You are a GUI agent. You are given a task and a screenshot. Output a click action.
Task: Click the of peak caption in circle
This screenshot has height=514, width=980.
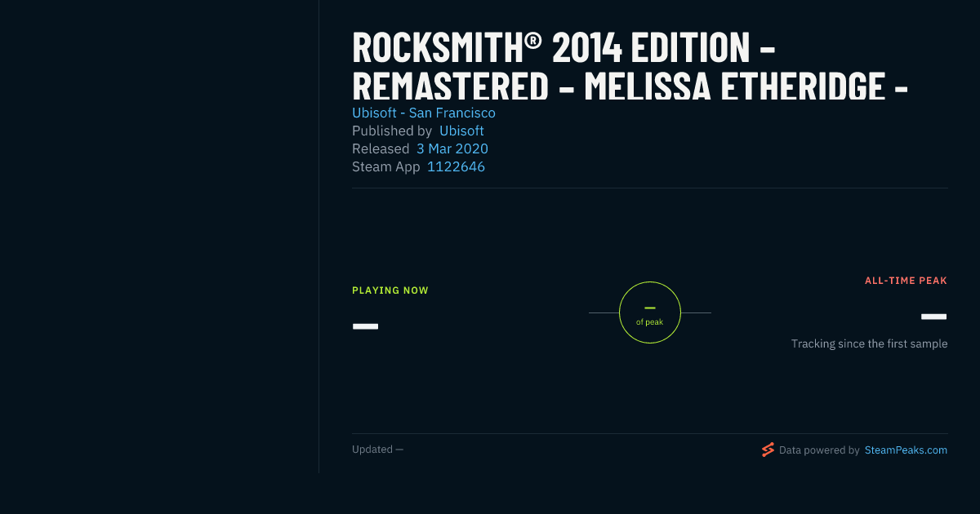(x=650, y=321)
